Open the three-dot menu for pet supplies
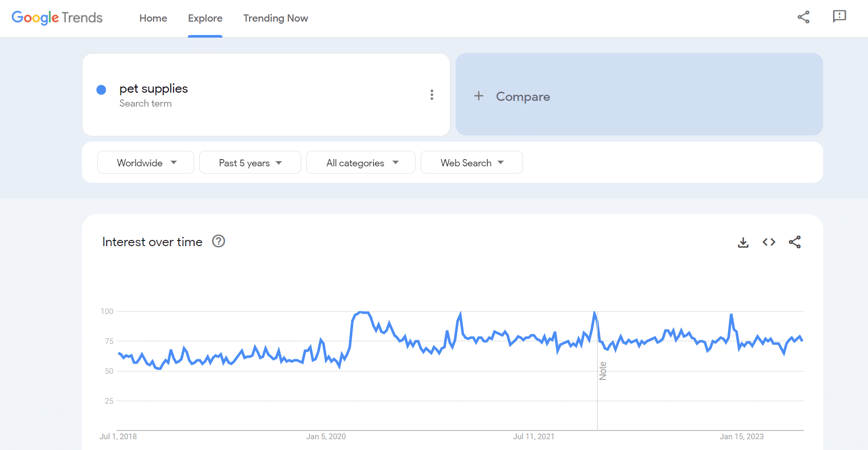Screen dimensions: 868x450 (431, 95)
